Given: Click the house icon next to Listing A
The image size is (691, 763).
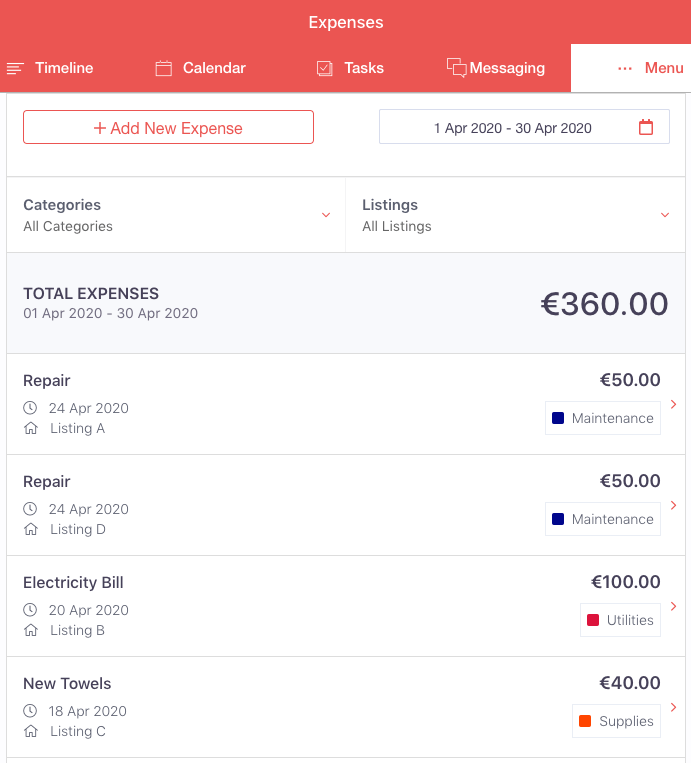Looking at the screenshot, I should [31, 428].
